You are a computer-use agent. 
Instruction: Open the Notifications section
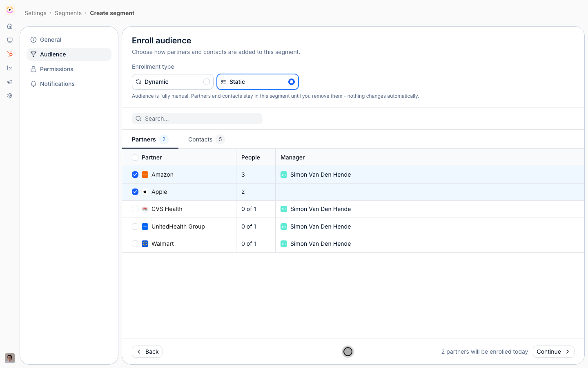coord(69,84)
